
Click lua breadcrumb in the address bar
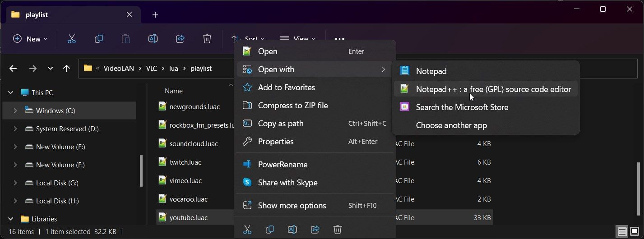[174, 69]
